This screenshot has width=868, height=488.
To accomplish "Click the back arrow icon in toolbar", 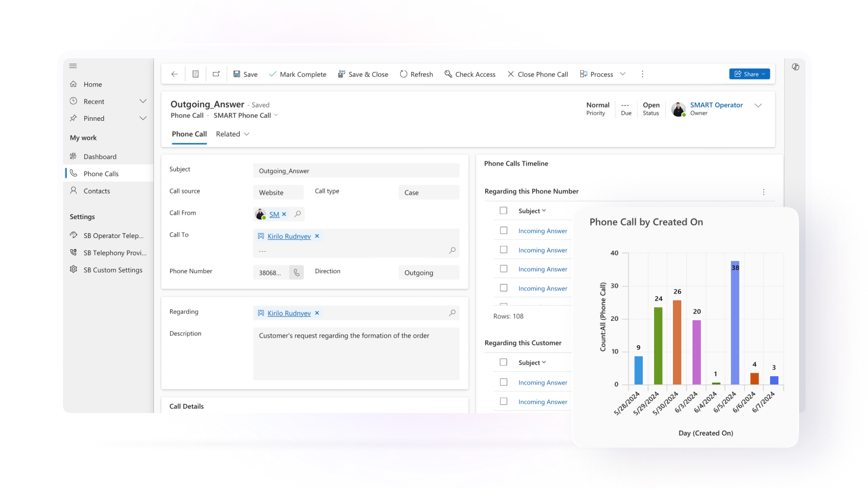I will tap(174, 74).
